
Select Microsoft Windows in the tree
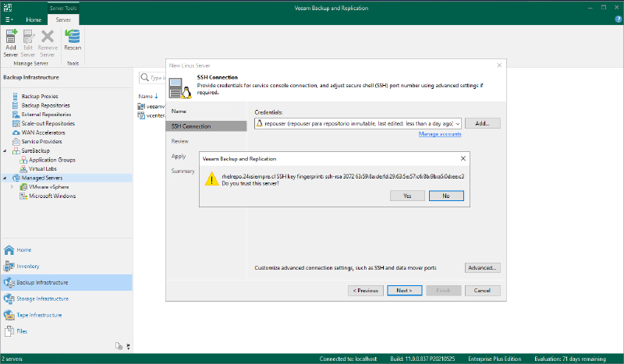click(52, 196)
